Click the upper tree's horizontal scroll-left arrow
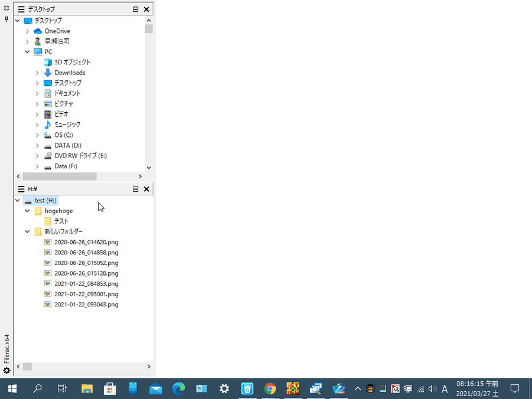This screenshot has width=532, height=399. (x=19, y=176)
